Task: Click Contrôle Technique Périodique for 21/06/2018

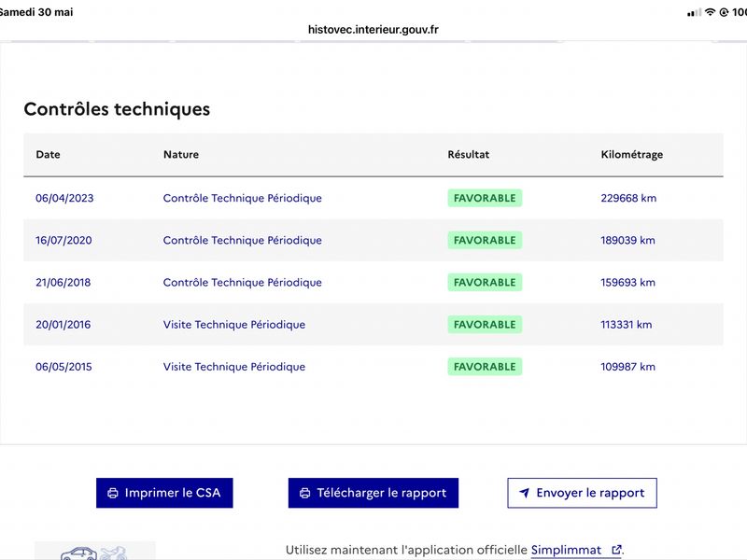Action: tap(242, 283)
